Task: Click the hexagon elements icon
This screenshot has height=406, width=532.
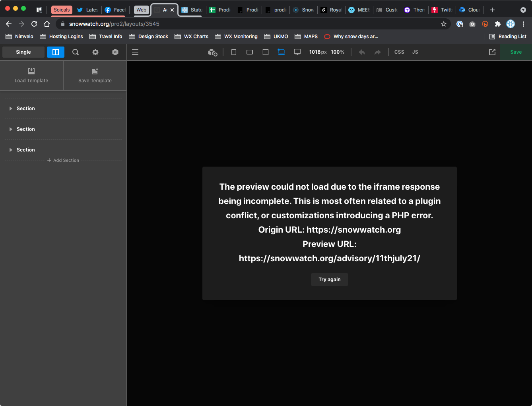Action: 115,52
